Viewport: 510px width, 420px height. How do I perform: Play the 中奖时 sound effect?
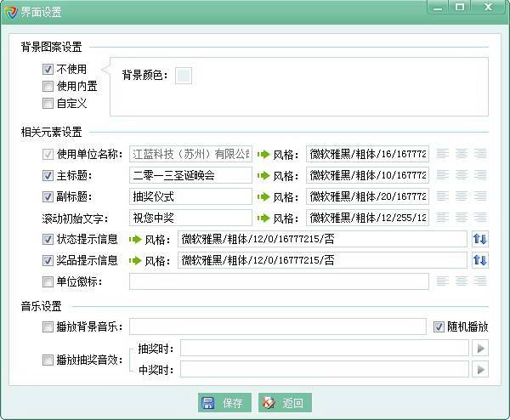pyautogui.click(x=480, y=369)
